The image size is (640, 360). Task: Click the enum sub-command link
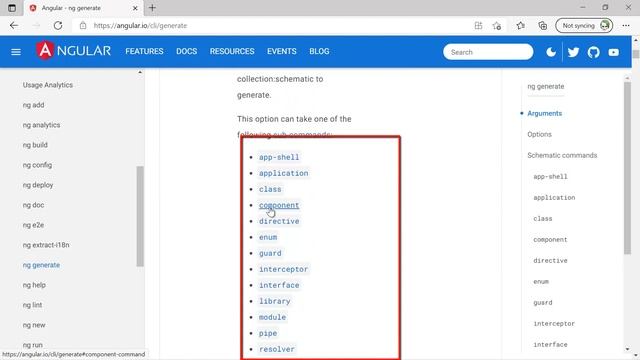268,237
